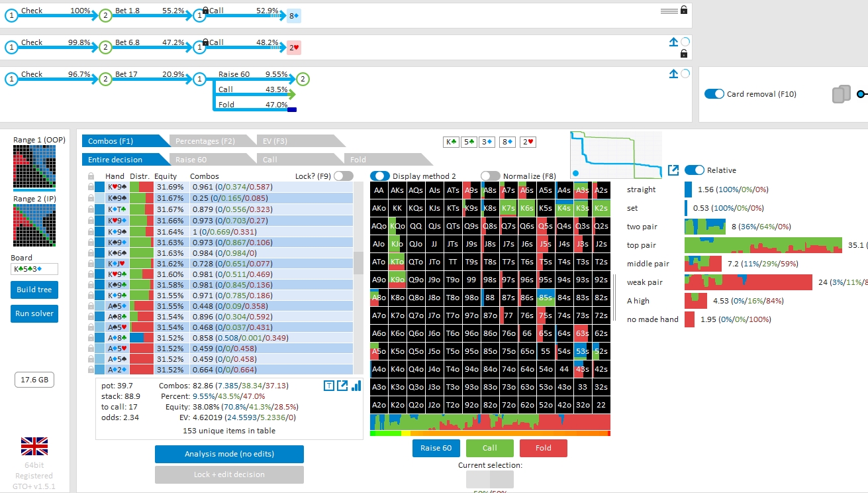Click lock icon on the A♦2♦ row
This screenshot has height=493, width=868.
click(91, 370)
